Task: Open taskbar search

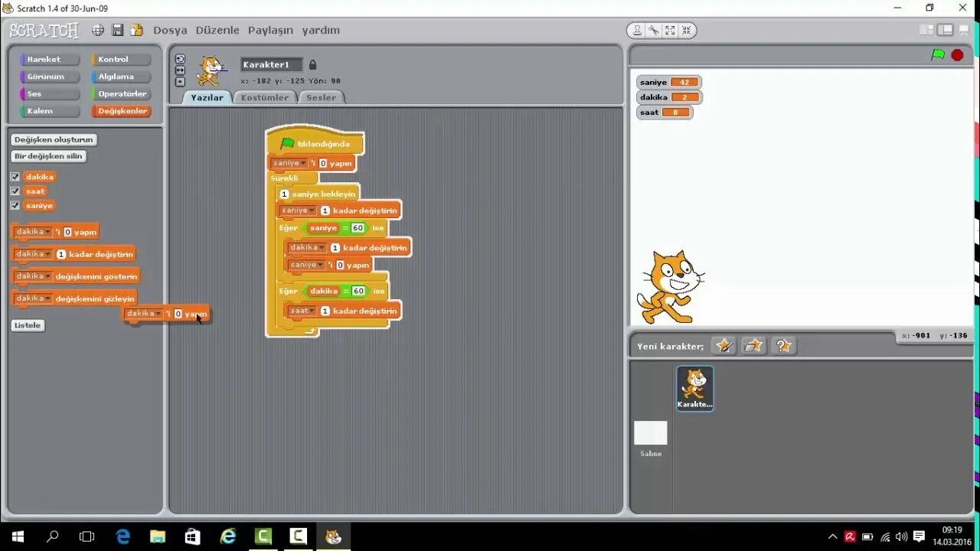Action: tap(53, 536)
